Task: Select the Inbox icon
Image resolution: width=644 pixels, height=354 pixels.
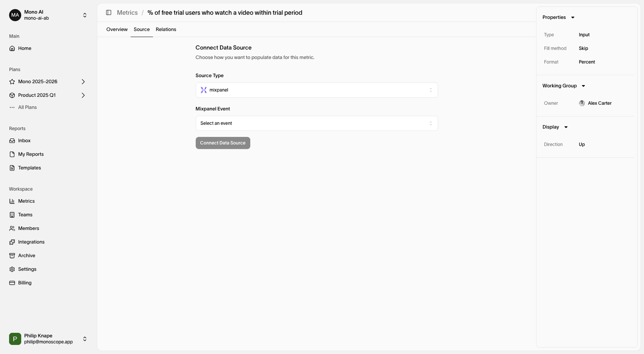Action: coord(12,140)
